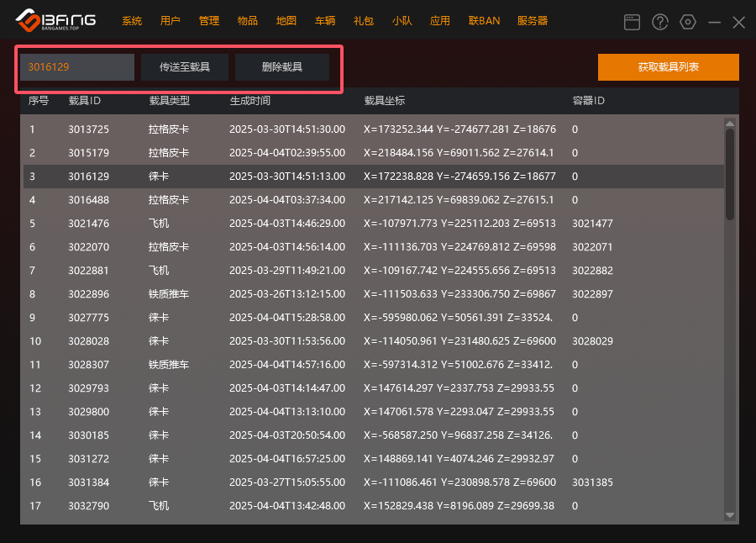
Task: Open the 物品 menu
Action: (247, 21)
